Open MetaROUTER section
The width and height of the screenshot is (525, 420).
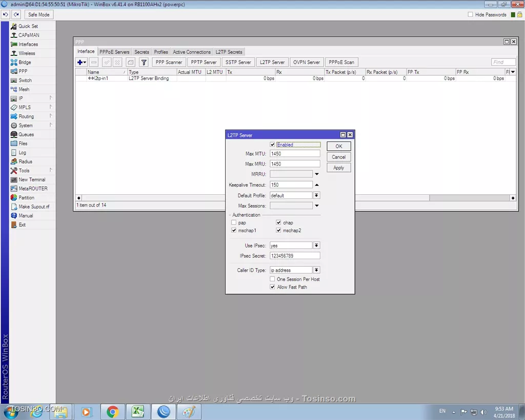(32, 189)
